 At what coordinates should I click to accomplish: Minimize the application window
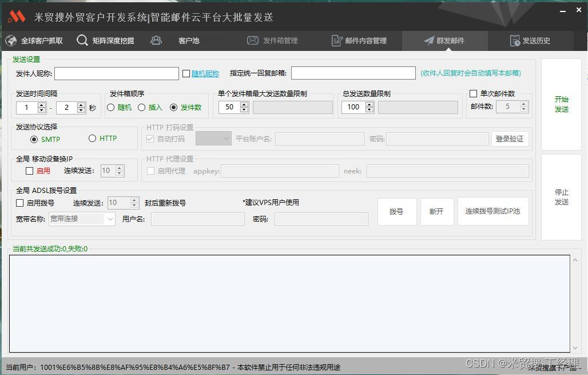pos(562,11)
